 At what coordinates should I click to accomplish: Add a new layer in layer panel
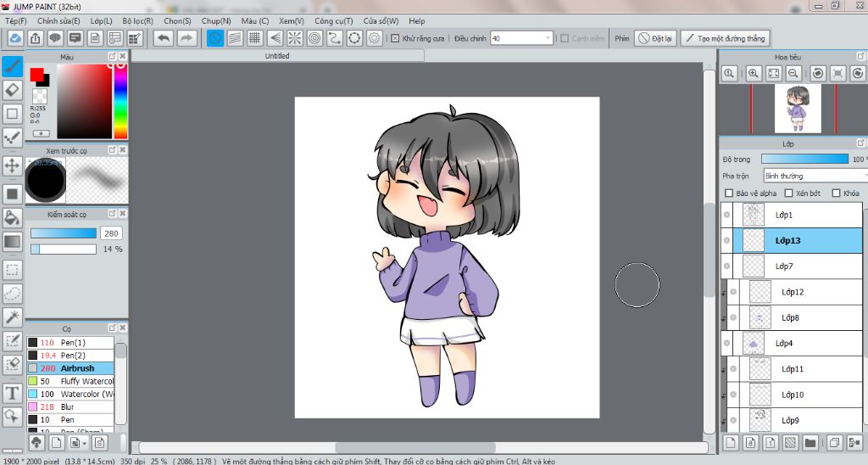click(731, 442)
